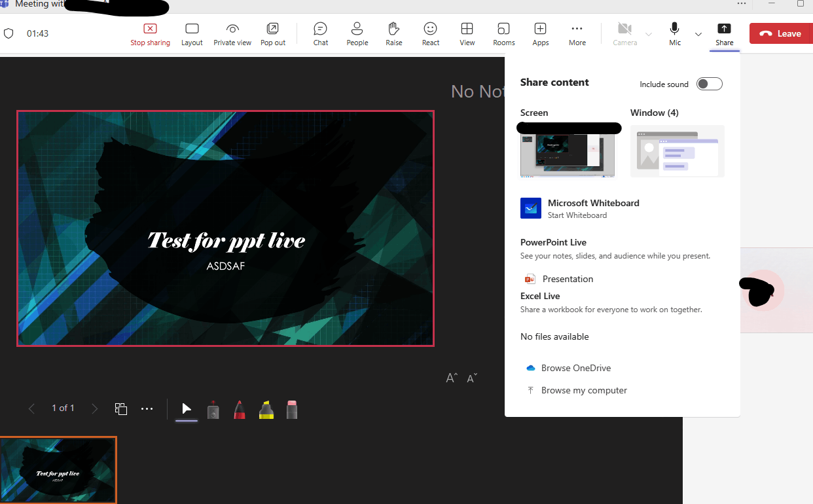Viewport: 813px width, 504px height.
Task: Activate the laser pointer tool
Action: [213, 410]
